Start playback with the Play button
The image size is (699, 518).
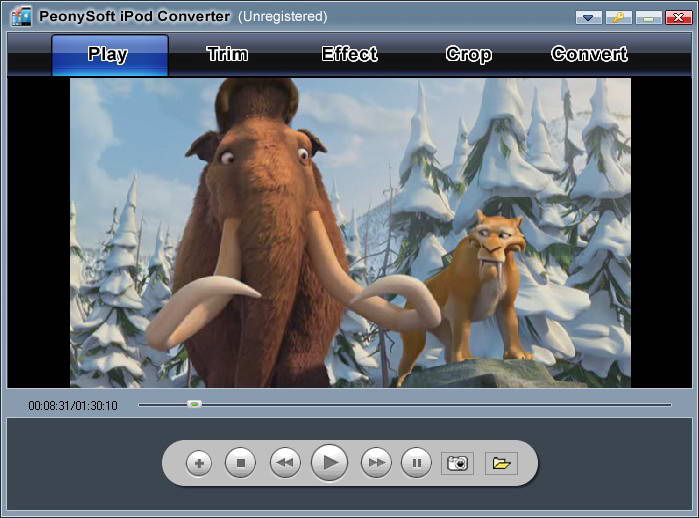pos(329,463)
